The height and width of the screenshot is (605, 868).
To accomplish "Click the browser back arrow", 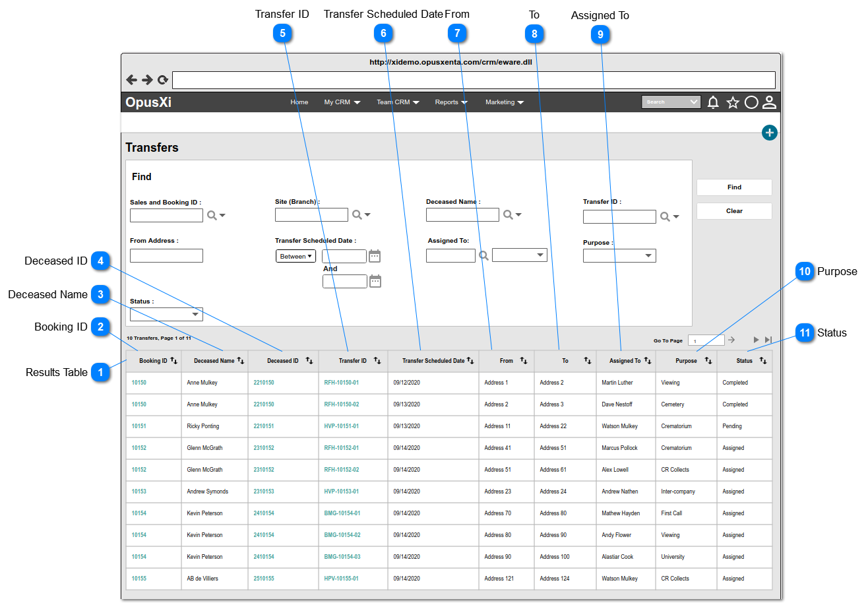I will coord(131,80).
